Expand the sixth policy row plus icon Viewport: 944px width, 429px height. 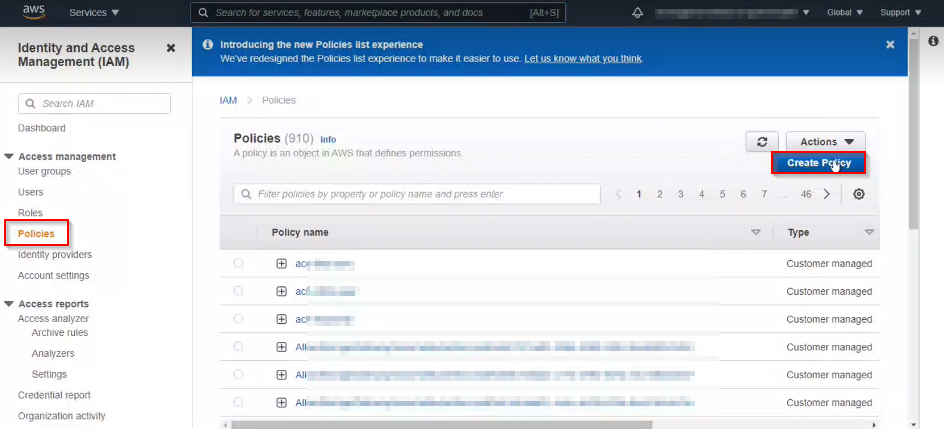281,403
